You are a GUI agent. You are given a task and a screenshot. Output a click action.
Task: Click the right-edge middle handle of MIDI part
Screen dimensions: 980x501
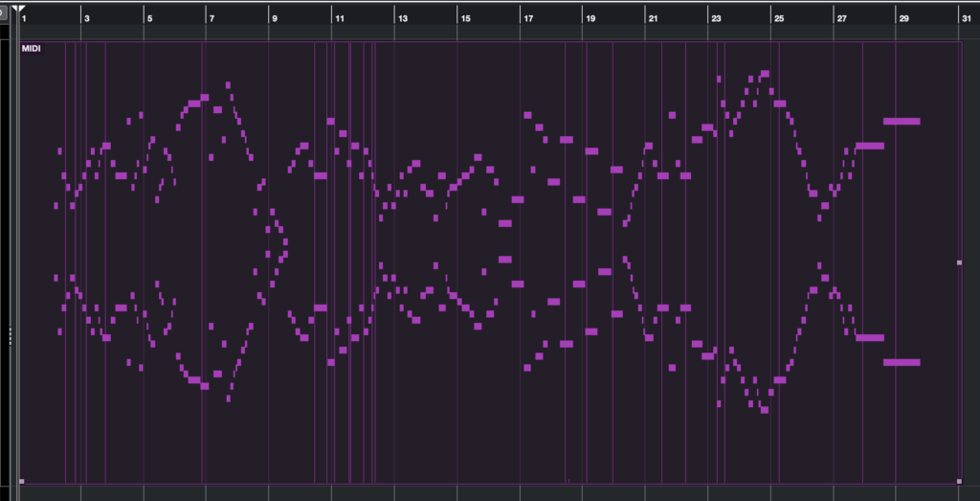959,262
